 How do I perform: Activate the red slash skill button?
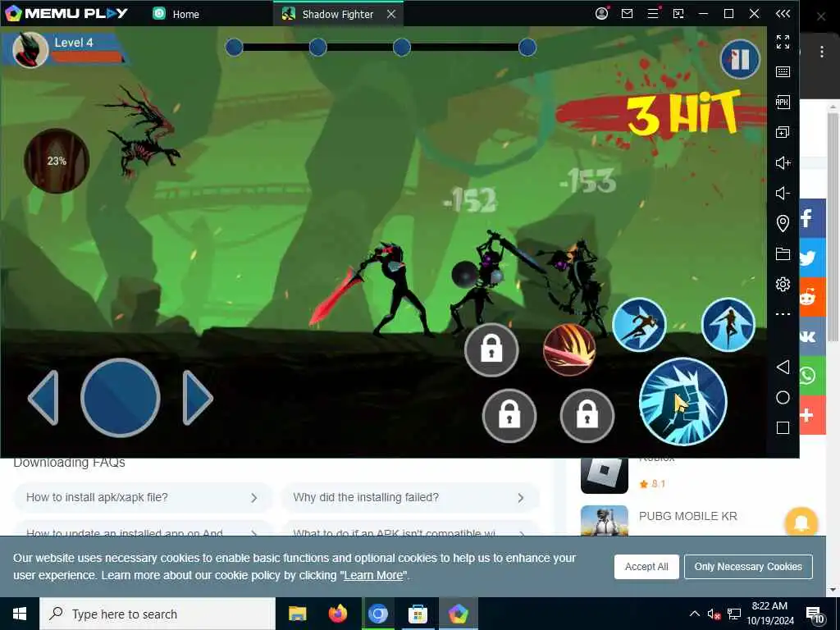[x=569, y=349]
